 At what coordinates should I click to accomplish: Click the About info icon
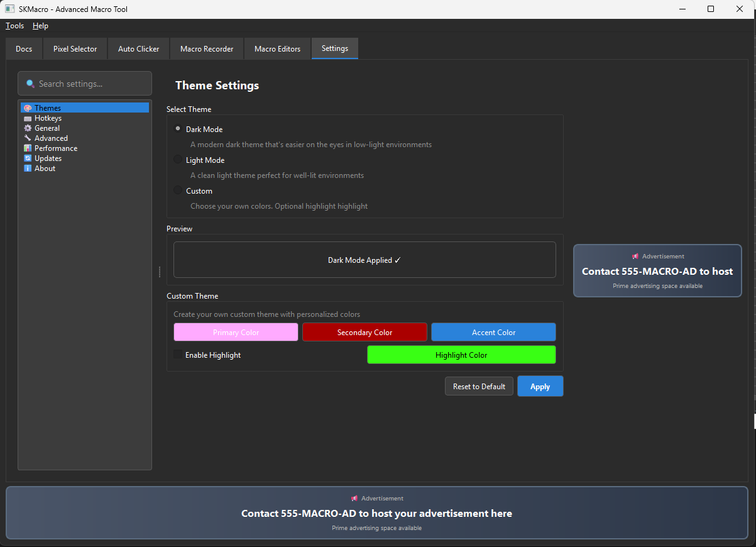coord(28,169)
